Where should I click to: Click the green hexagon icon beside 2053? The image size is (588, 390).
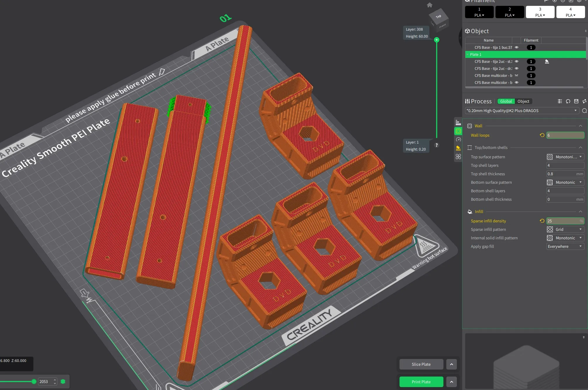[63, 382]
